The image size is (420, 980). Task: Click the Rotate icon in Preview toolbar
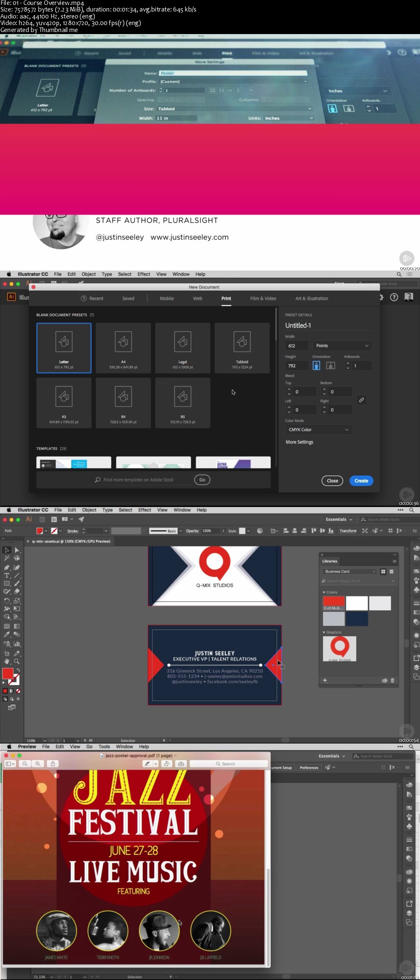pos(167,764)
